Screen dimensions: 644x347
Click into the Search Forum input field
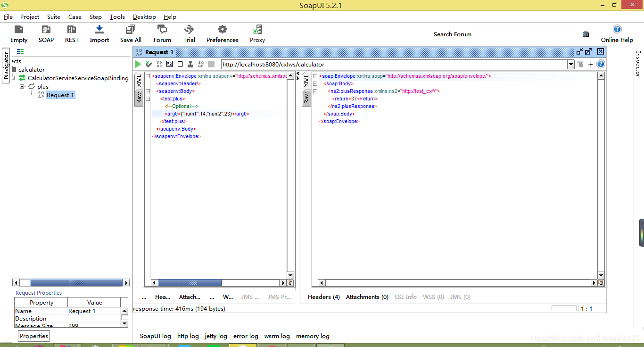[528, 34]
